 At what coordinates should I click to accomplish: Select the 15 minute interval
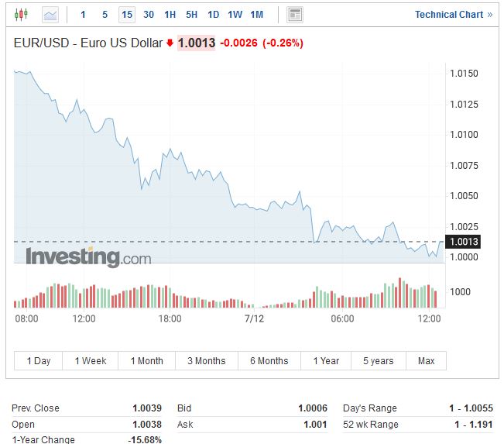pos(127,14)
